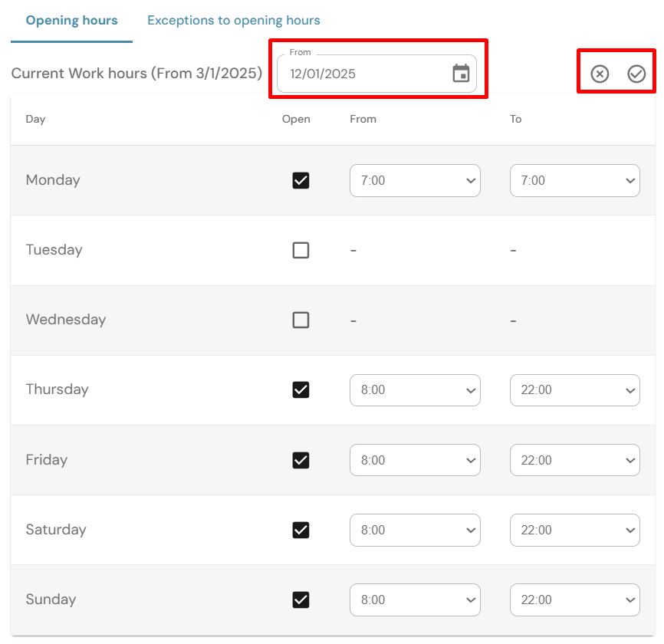This screenshot has width=664, height=644.
Task: Toggle the Friday open checkbox
Action: [x=301, y=460]
